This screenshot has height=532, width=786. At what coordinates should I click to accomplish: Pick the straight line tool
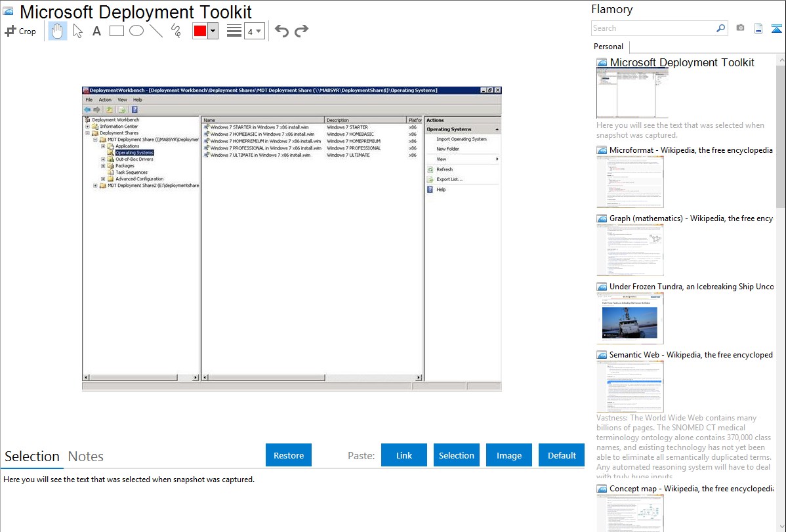coord(156,31)
